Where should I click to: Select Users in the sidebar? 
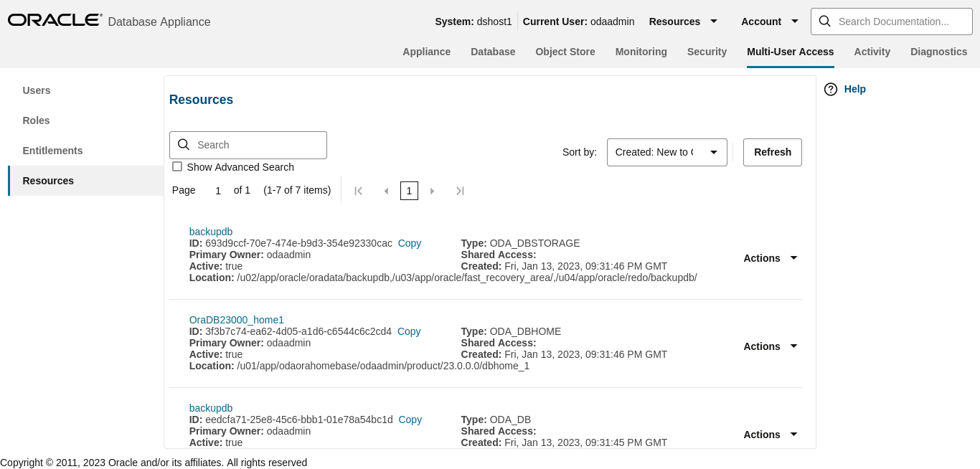(36, 90)
